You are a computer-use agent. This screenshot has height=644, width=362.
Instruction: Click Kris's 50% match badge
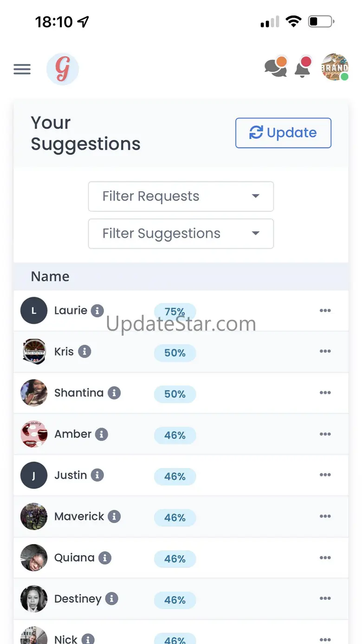pyautogui.click(x=175, y=353)
